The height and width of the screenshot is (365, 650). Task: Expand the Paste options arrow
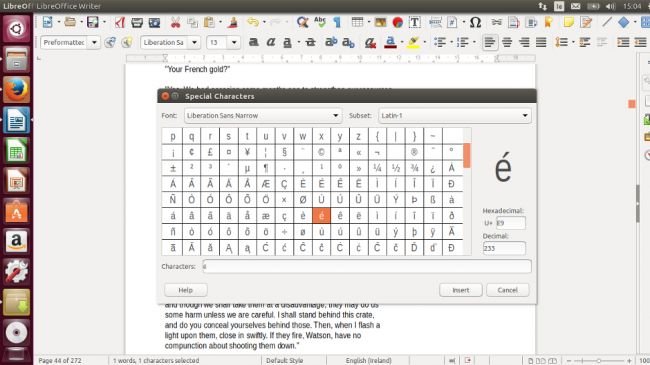click(x=220, y=22)
